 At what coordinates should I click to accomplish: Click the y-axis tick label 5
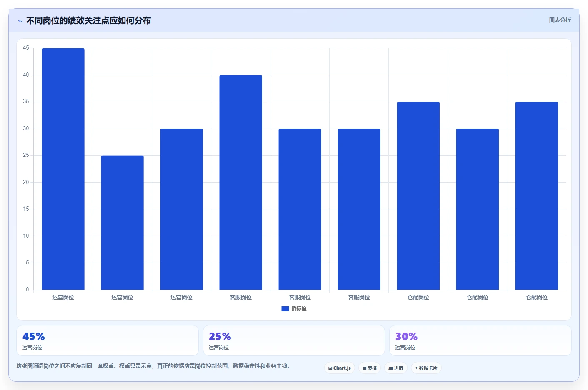[28, 263]
